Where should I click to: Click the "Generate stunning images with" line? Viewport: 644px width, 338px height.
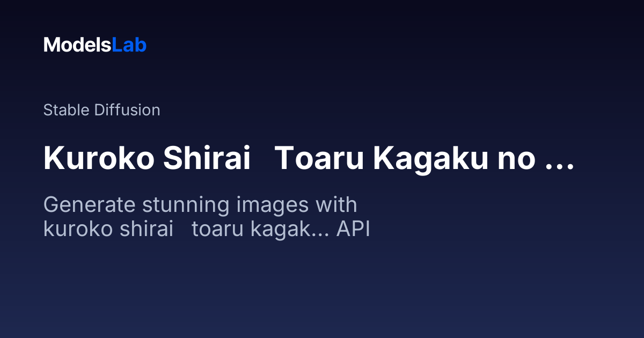[200, 206]
